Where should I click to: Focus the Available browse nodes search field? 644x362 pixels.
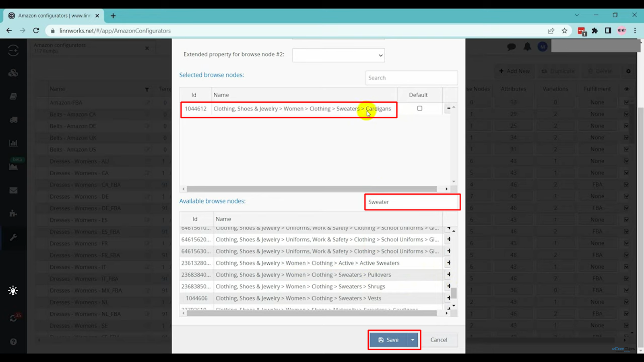pyautogui.click(x=412, y=202)
